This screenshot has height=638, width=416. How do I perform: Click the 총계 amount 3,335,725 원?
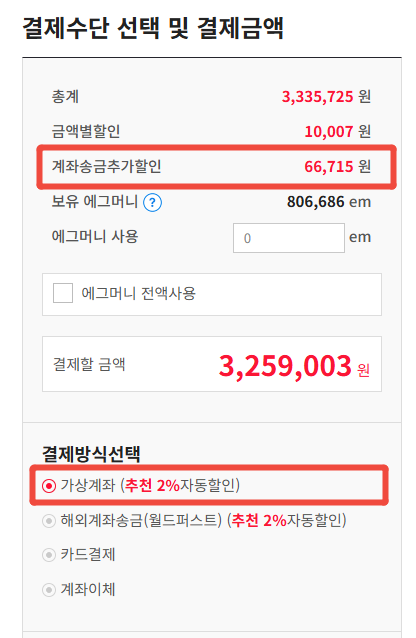tap(326, 97)
